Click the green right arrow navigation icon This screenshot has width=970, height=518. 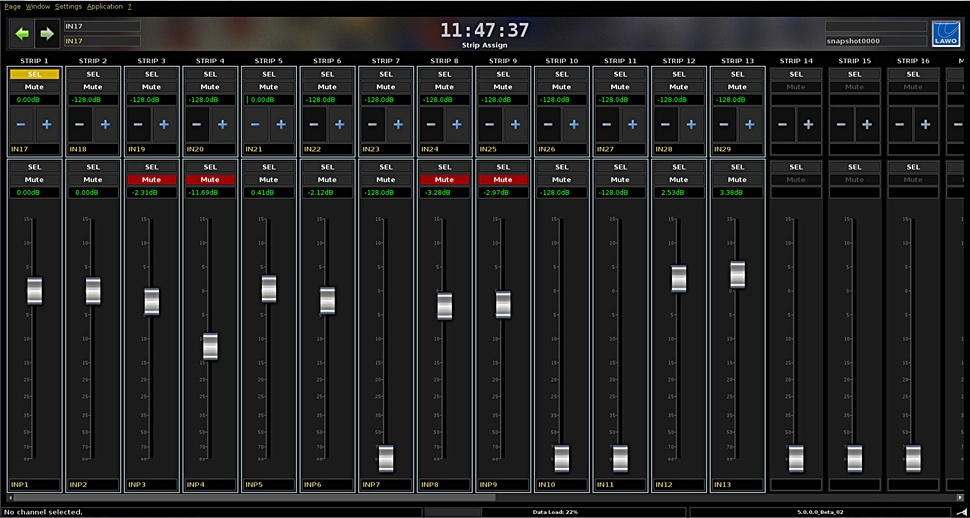click(x=46, y=34)
